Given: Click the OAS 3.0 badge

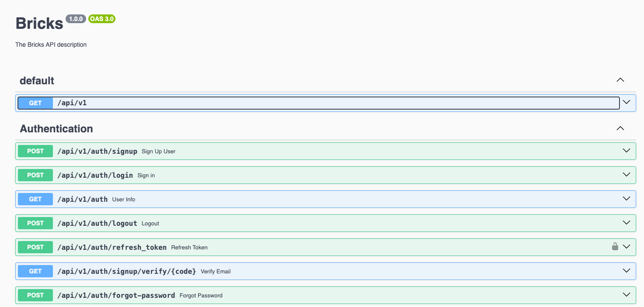Looking at the screenshot, I should coord(102,19).
